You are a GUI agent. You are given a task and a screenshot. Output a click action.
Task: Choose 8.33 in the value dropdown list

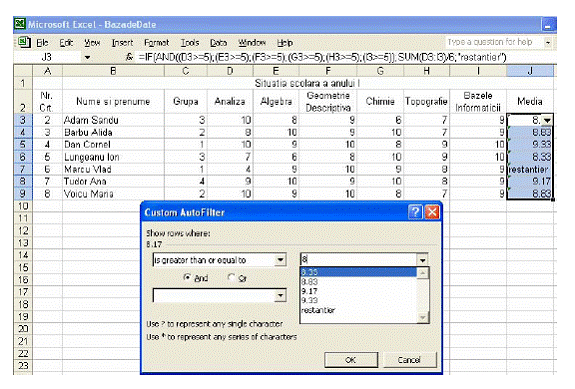(x=359, y=272)
